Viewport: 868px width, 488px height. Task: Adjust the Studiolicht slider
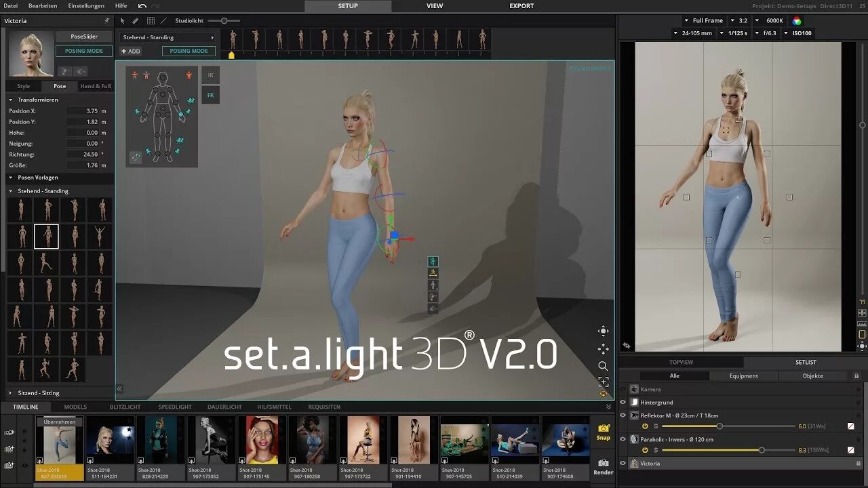point(224,21)
